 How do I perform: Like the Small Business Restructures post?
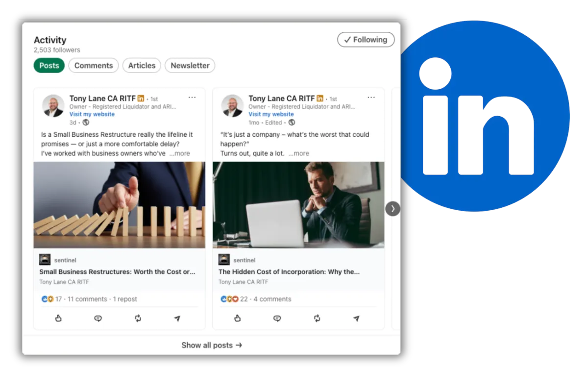[58, 319]
